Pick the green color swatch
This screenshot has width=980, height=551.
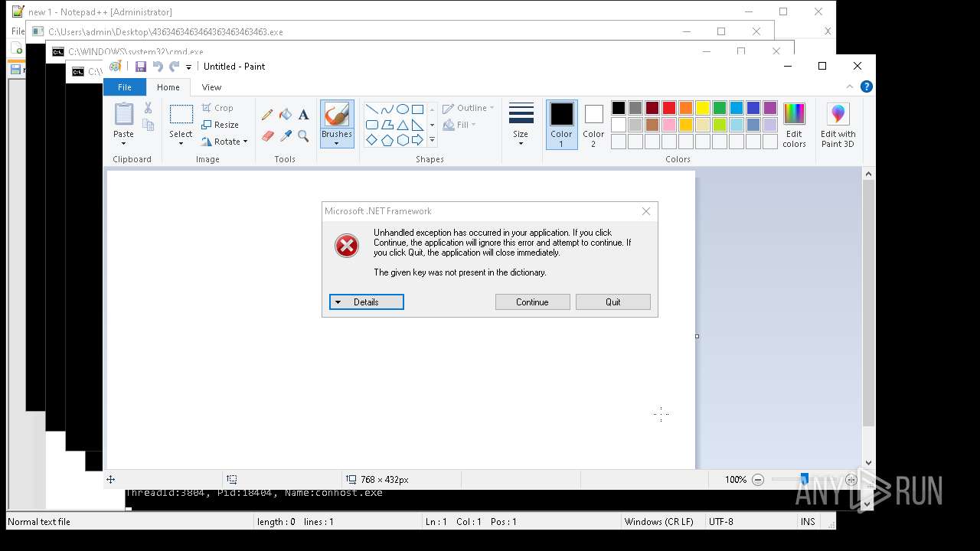(719, 108)
